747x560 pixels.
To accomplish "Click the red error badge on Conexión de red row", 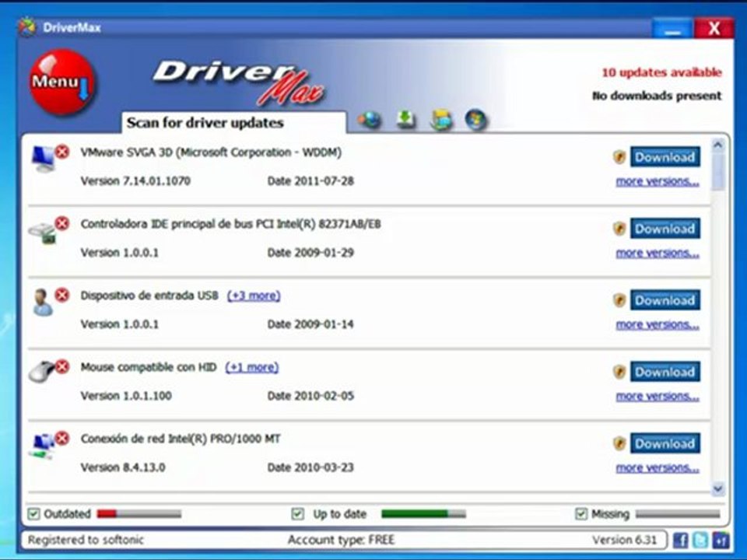I will point(62,438).
